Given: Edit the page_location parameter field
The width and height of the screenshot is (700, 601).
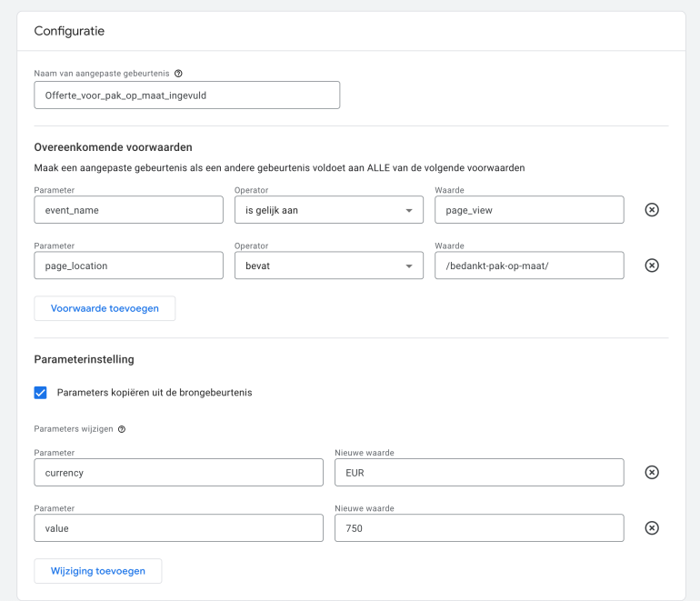Looking at the screenshot, I should pyautogui.click(x=128, y=265).
